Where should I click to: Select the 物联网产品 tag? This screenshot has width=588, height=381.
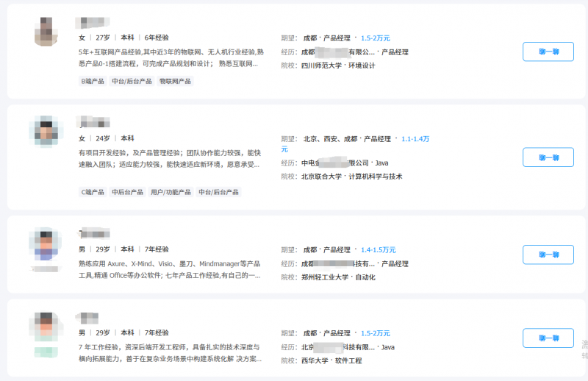(x=175, y=82)
